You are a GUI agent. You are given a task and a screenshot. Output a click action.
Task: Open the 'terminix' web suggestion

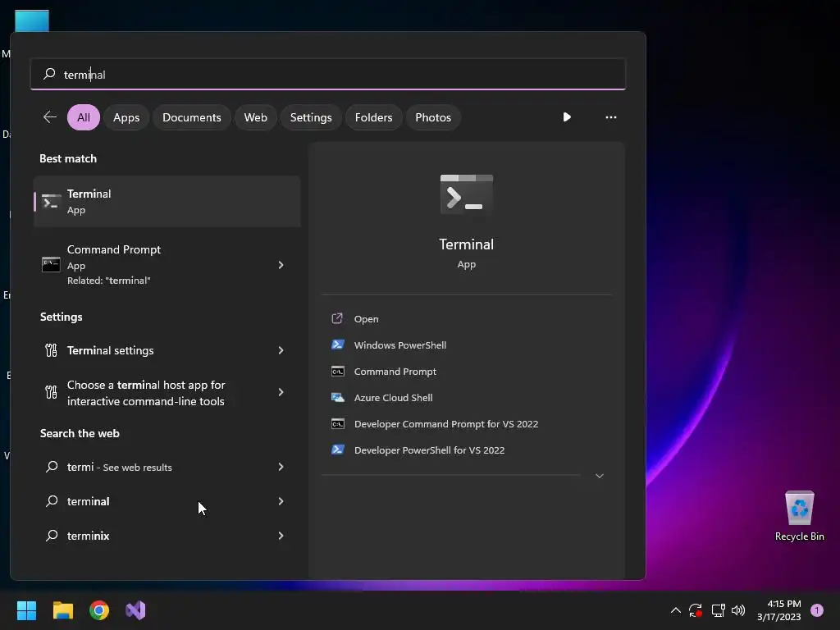tap(167, 536)
